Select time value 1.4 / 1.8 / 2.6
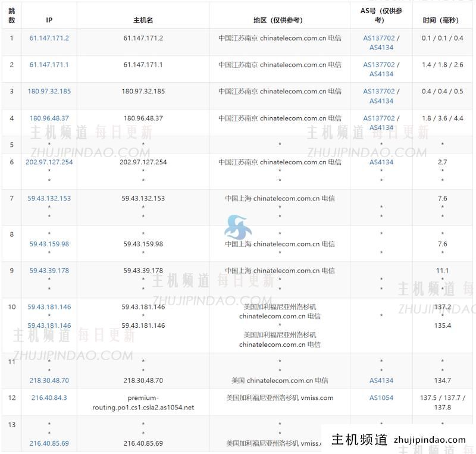 (442, 65)
